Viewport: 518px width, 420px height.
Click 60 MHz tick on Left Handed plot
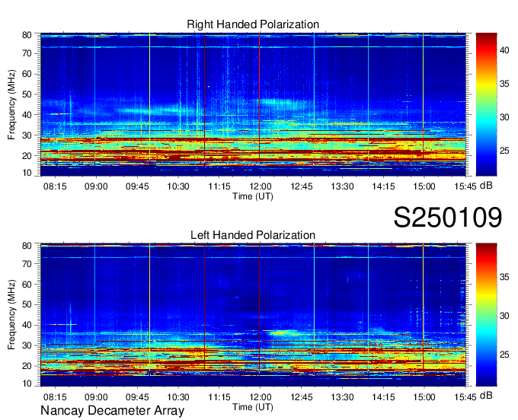point(27,285)
